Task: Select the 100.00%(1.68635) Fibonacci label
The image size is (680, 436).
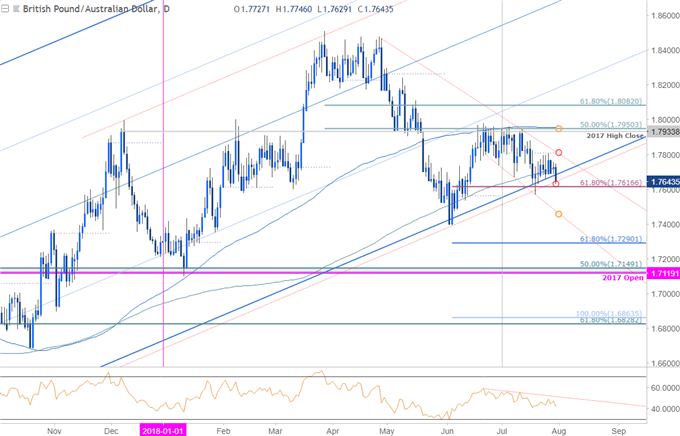Action: (x=609, y=313)
